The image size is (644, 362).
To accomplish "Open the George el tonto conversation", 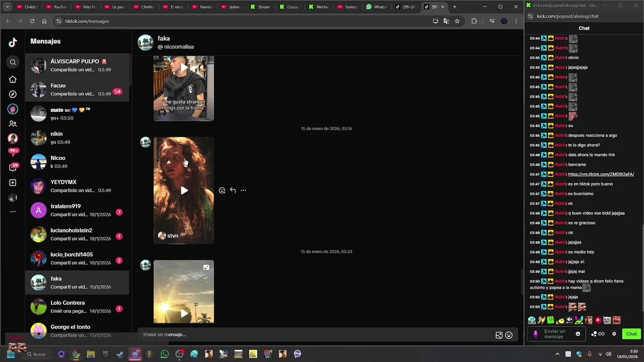I will (x=77, y=331).
